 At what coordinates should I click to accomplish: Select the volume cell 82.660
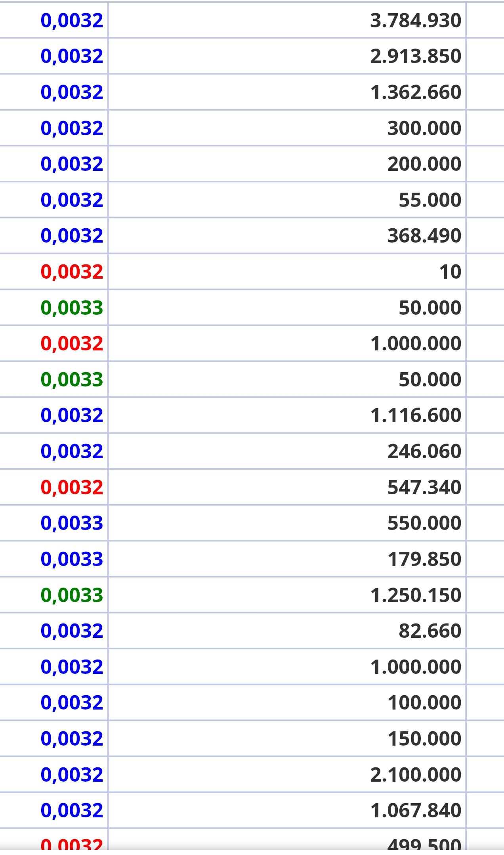287,631
